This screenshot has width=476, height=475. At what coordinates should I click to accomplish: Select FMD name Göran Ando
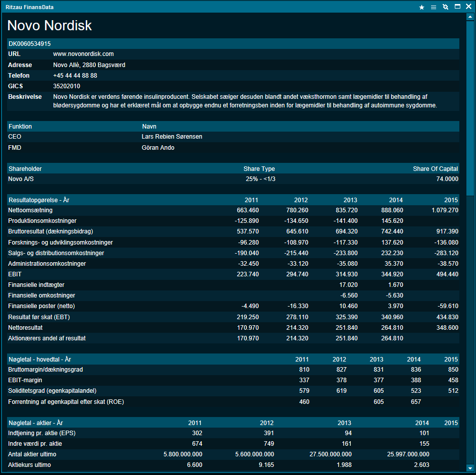158,148
